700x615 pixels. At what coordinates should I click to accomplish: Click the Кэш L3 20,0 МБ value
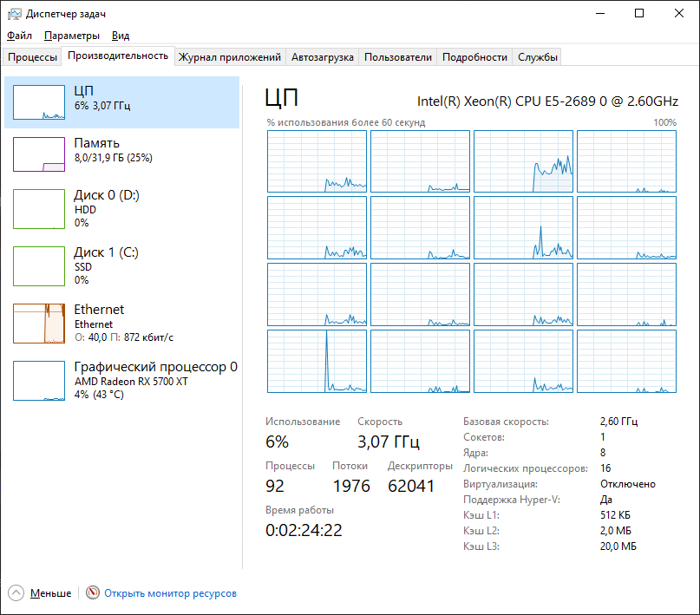pyautogui.click(x=618, y=546)
